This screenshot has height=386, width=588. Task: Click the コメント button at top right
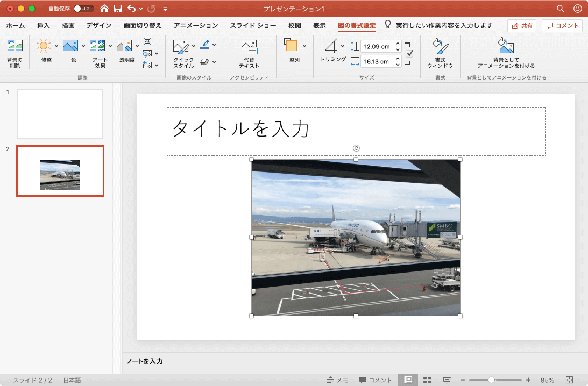(562, 26)
